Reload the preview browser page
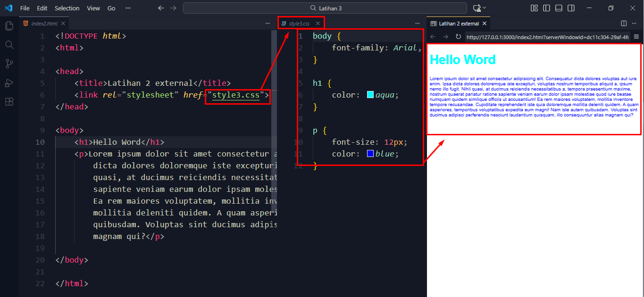Image resolution: width=644 pixels, height=297 pixels. (458, 37)
